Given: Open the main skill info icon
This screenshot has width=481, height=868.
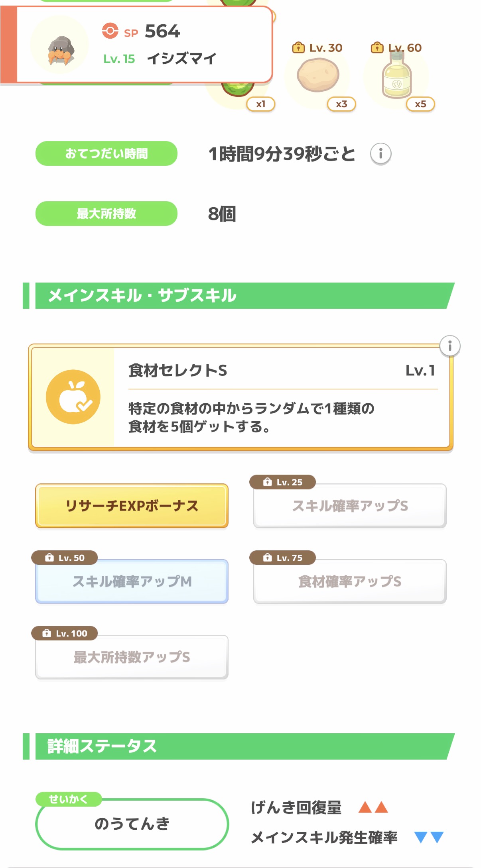Looking at the screenshot, I should (449, 346).
